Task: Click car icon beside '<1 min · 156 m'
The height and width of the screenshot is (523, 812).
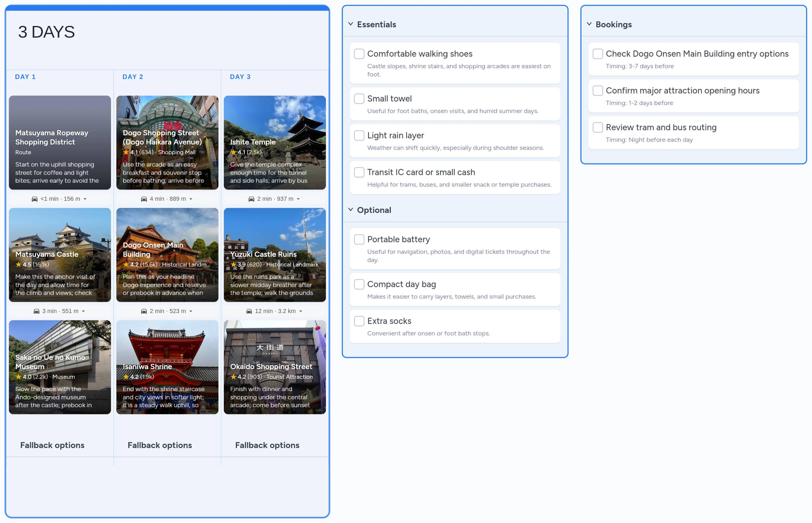Action: point(35,199)
